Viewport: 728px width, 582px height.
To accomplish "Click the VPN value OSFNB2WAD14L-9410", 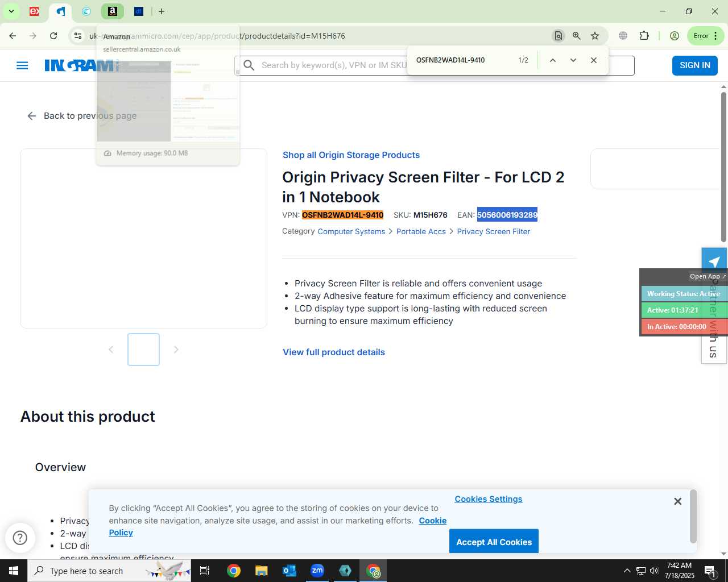I will coord(342,215).
